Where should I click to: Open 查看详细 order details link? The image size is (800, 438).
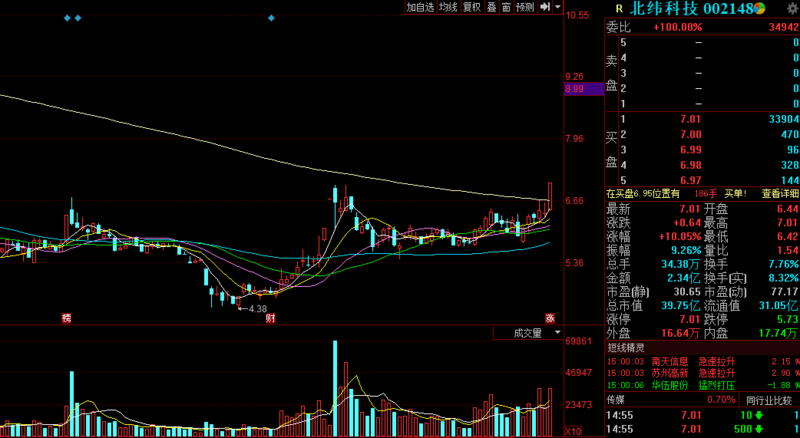click(x=780, y=193)
